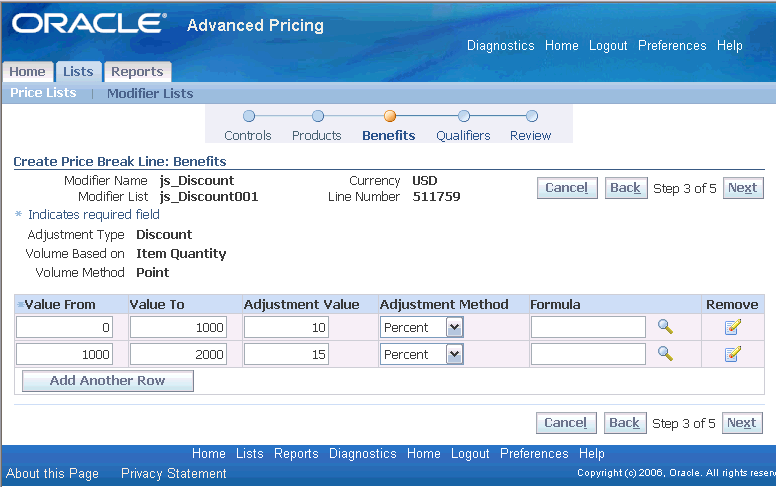Click footer Lists link

click(249, 453)
